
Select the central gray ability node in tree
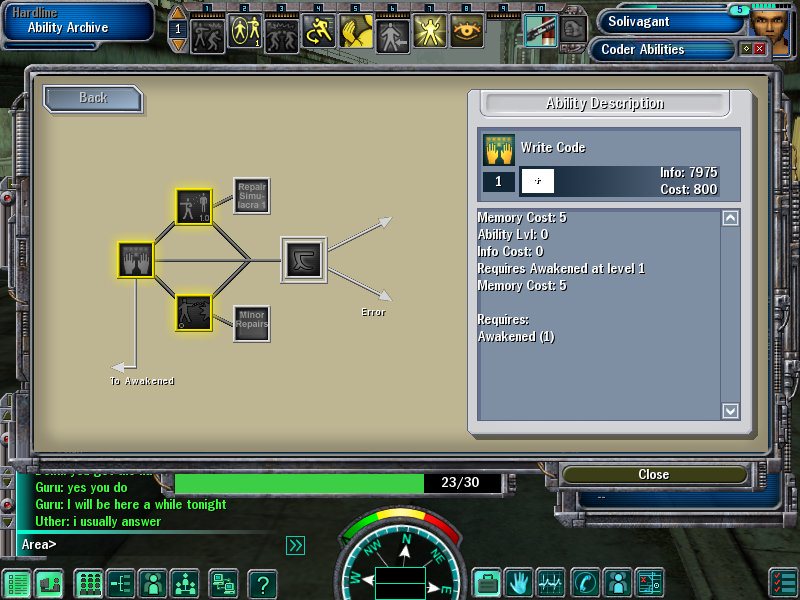(x=301, y=260)
